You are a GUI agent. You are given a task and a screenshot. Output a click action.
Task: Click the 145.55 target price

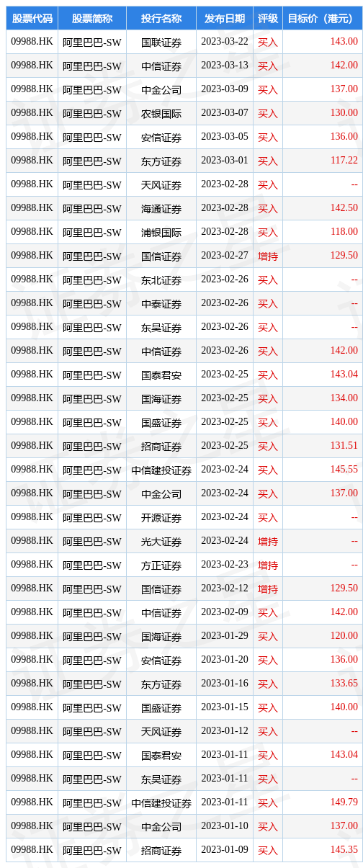point(344,470)
